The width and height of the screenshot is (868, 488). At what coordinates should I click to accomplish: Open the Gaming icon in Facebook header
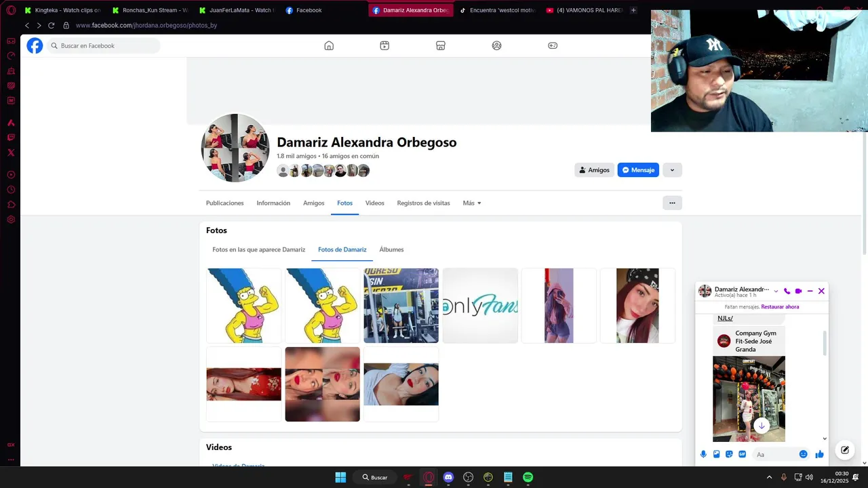553,45
